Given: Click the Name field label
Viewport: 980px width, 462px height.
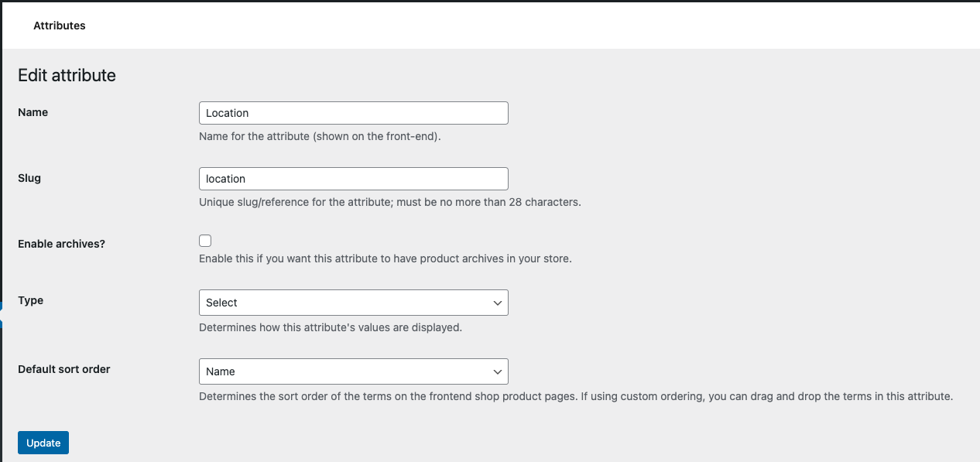Looking at the screenshot, I should (x=33, y=111).
